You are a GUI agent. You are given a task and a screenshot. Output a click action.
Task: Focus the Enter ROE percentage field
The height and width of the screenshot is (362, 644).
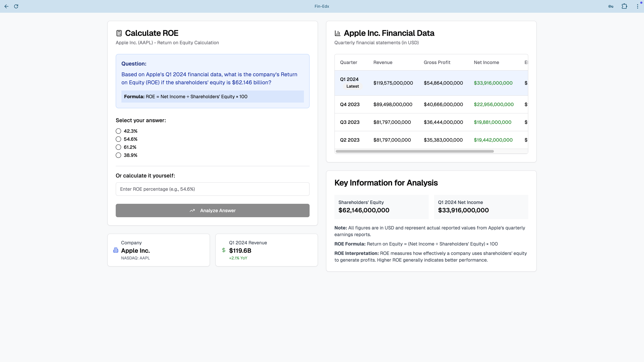click(212, 189)
